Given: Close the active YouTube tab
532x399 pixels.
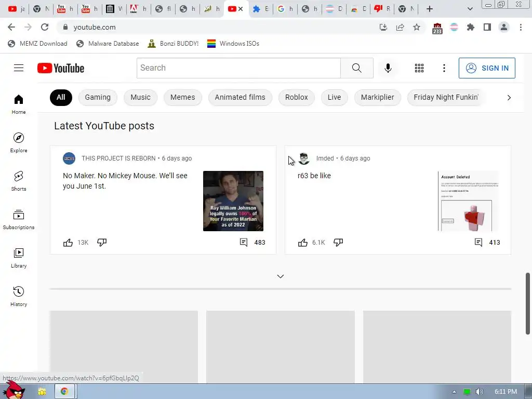Looking at the screenshot, I should 241,9.
